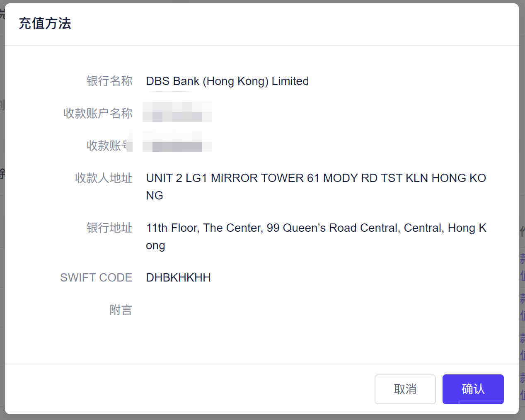Click the 取消 cancel button

(x=405, y=389)
